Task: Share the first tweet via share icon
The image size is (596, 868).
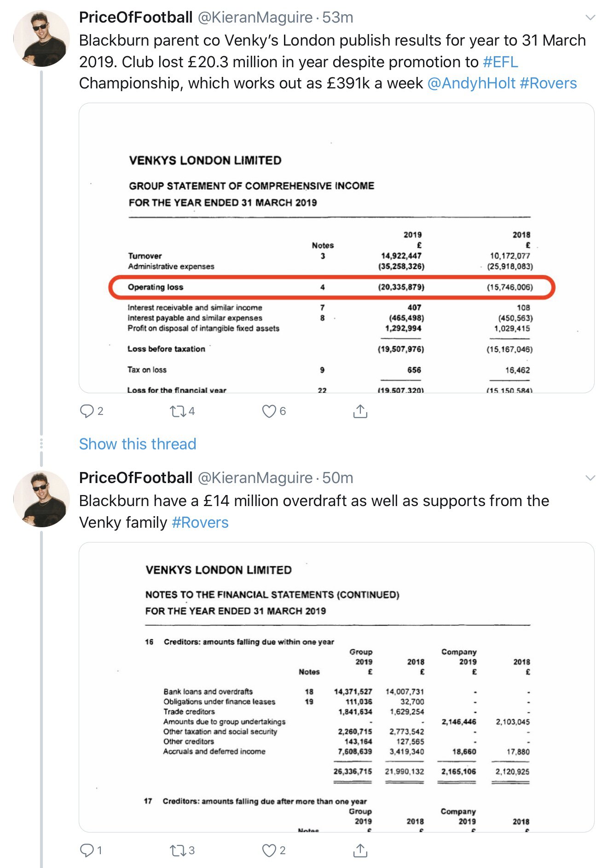Action: pos(360,411)
